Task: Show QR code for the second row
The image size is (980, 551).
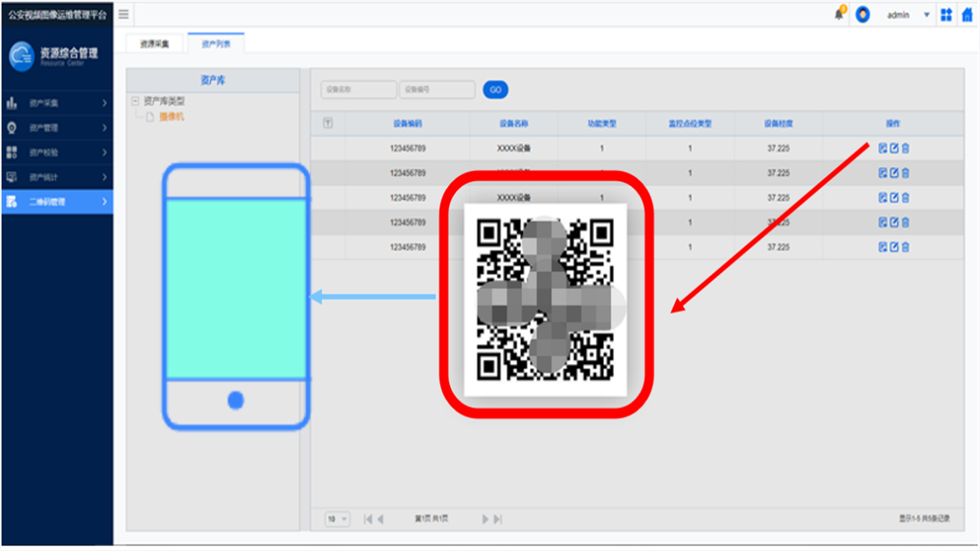Action: click(x=883, y=173)
